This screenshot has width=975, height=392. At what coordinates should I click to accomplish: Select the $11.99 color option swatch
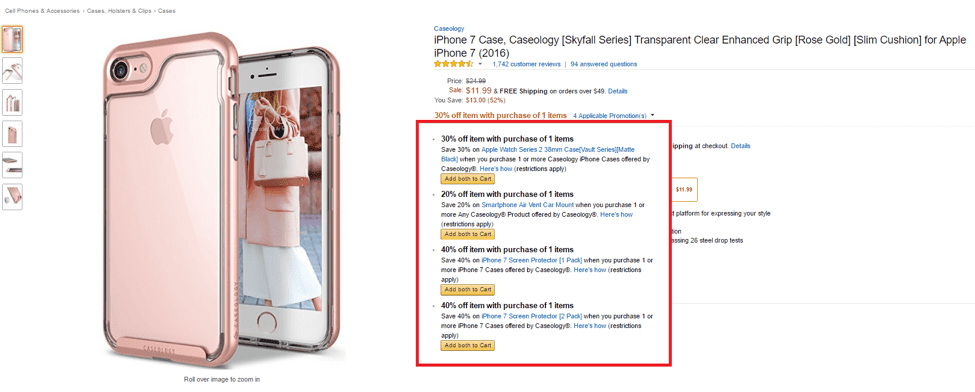coord(684,190)
